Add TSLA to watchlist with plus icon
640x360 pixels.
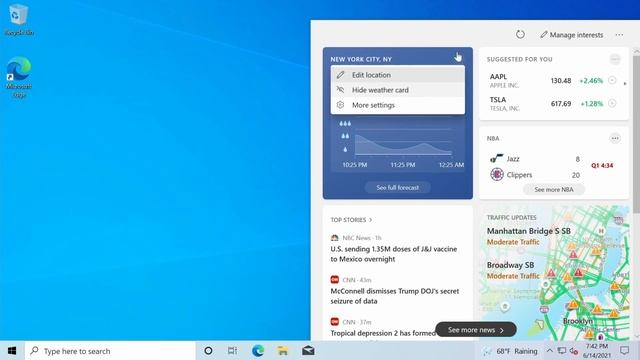tap(612, 103)
